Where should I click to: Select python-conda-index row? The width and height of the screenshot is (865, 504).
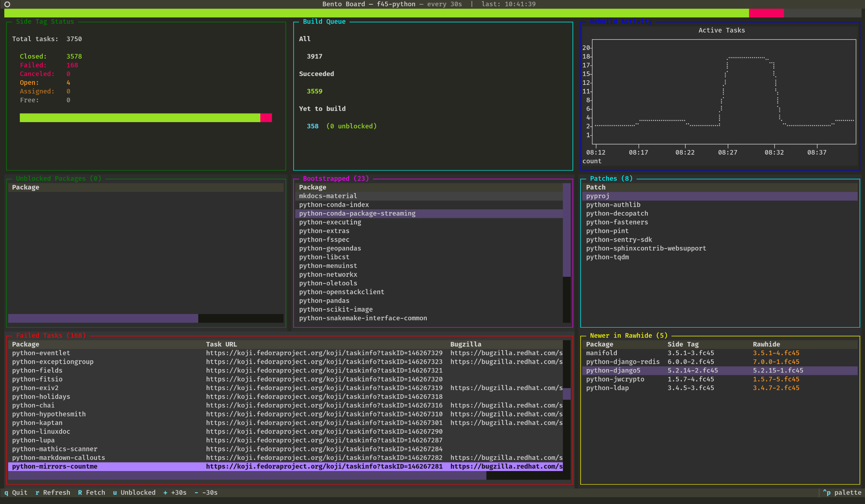[429, 205]
